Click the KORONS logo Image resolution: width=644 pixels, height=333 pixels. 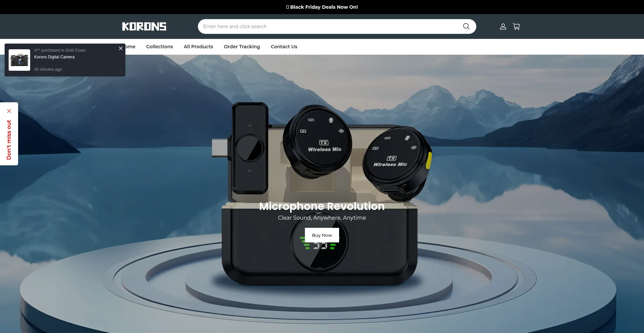[x=144, y=26]
